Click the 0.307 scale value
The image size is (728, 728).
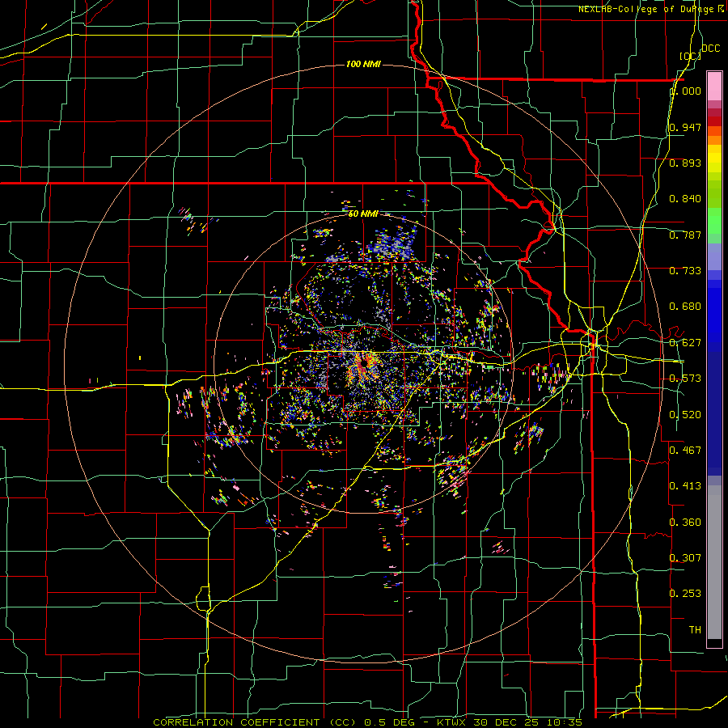(x=685, y=558)
